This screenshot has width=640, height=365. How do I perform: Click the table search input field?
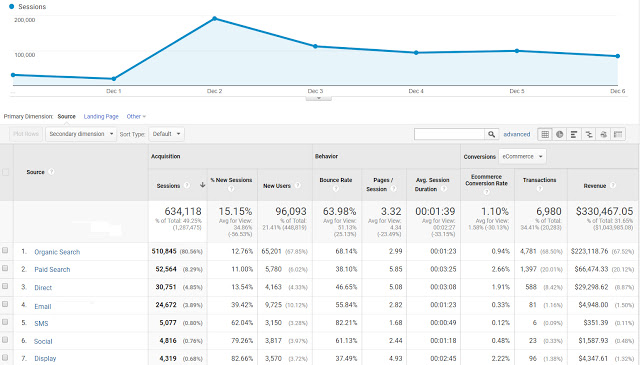tap(449, 134)
